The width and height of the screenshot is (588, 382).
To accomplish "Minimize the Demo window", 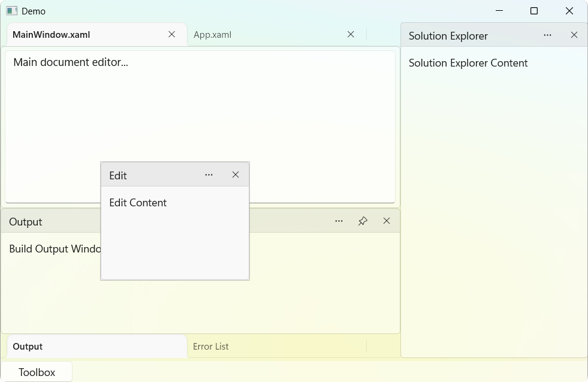I will (x=499, y=11).
